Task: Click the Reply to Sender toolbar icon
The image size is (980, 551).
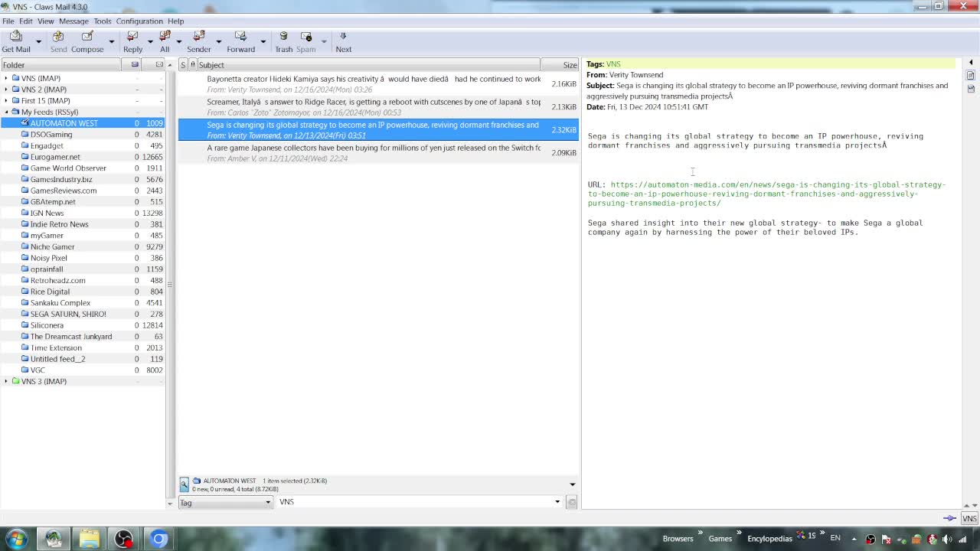Action: coord(199,37)
